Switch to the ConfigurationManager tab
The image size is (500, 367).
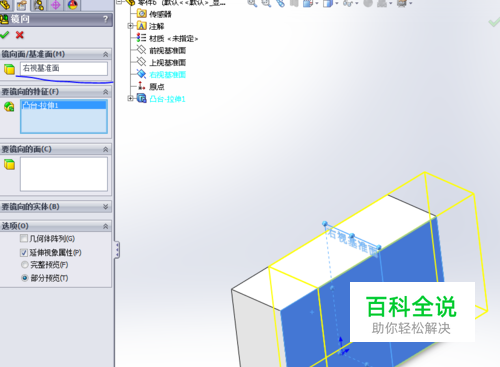coord(39,5)
